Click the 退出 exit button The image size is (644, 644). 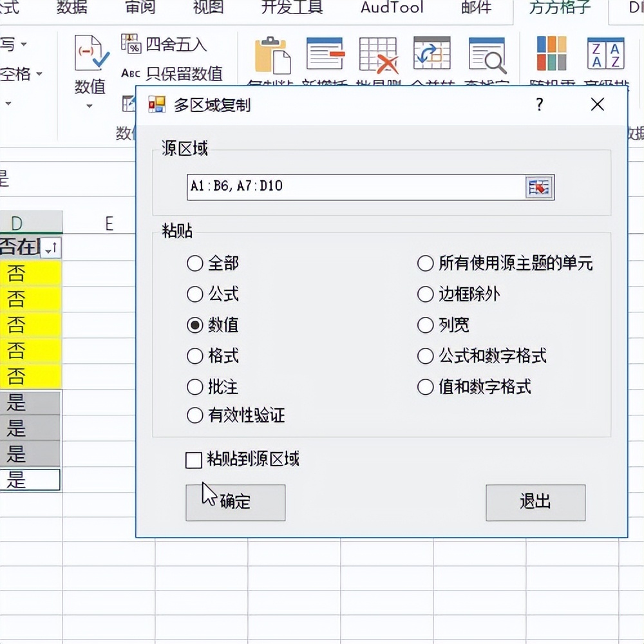pyautogui.click(x=535, y=503)
